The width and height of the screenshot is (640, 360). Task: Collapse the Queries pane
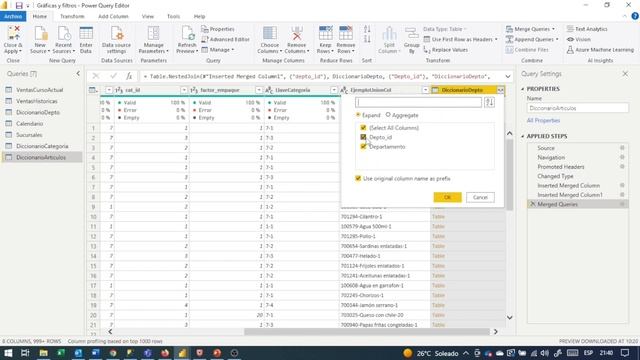pos(78,74)
